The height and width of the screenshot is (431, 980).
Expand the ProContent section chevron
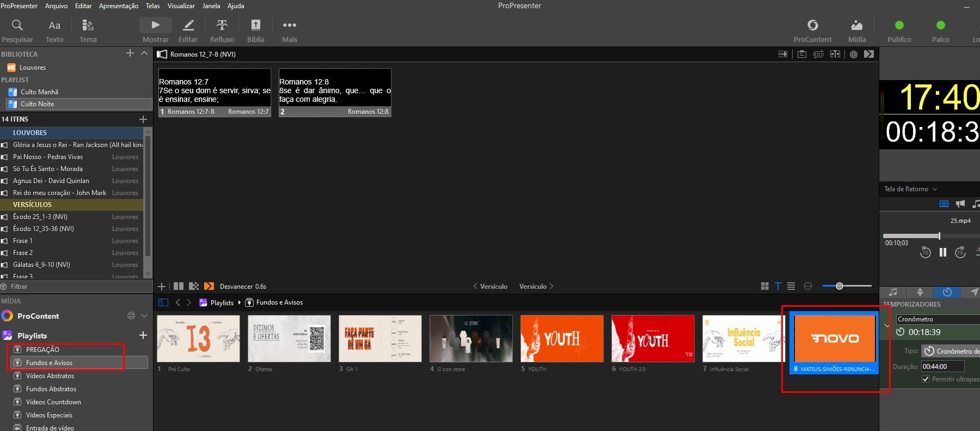click(x=144, y=315)
